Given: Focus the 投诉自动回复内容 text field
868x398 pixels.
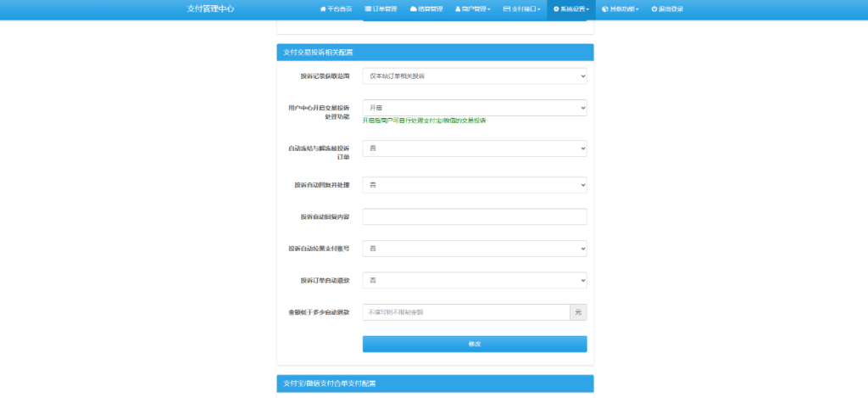Looking at the screenshot, I should pos(474,216).
